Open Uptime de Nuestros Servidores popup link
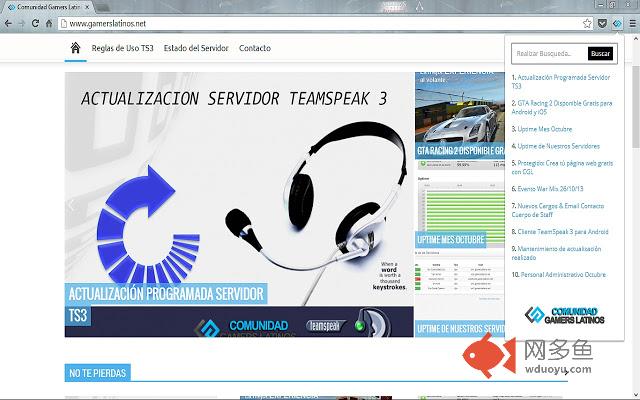The width and height of the screenshot is (640, 400). [x=558, y=146]
